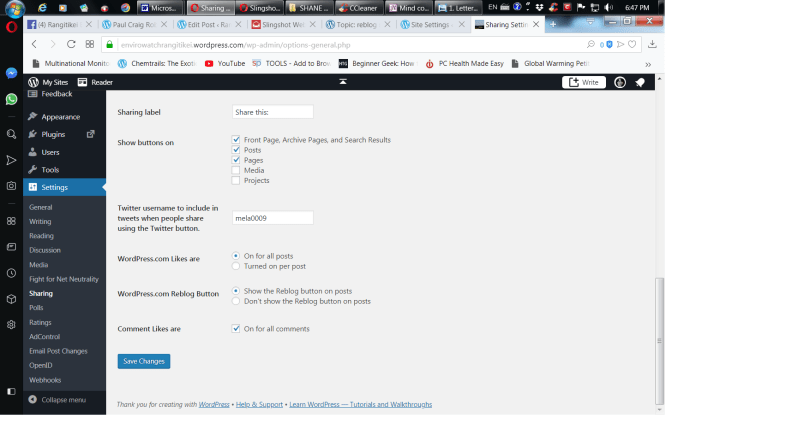Click the Twitter username input field
Viewport: 810px width, 435px height.
tap(272, 218)
